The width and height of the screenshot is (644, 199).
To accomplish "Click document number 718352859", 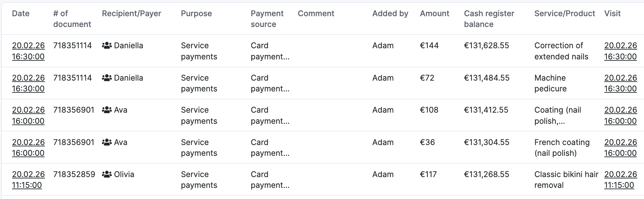I will (x=74, y=174).
